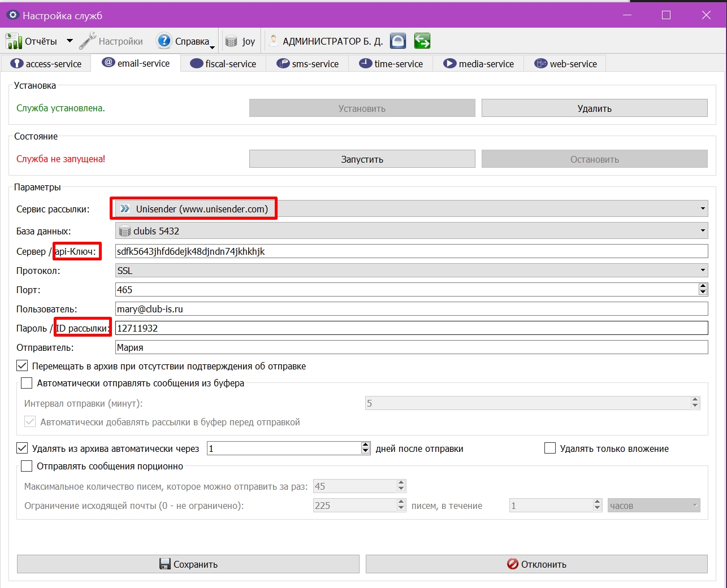Screen dimensions: 727x588
Task: Check Удалять только вложение option
Action: [550, 448]
